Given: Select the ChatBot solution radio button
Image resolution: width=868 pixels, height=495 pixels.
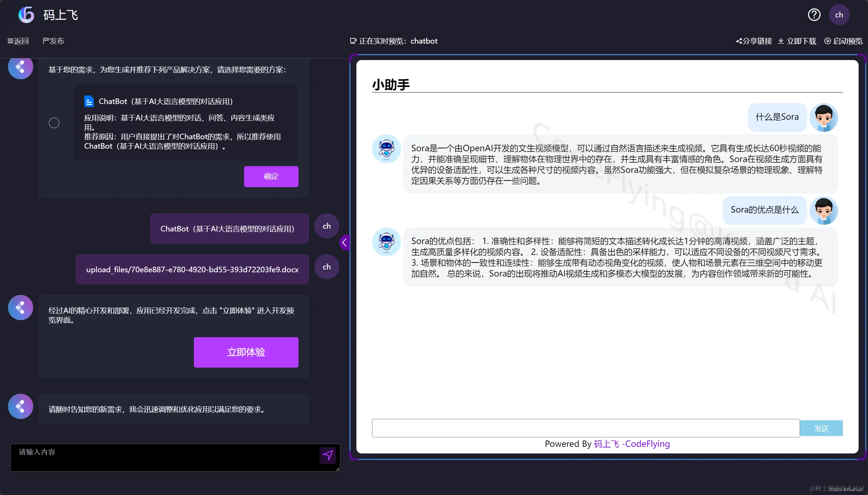Looking at the screenshot, I should coord(54,123).
